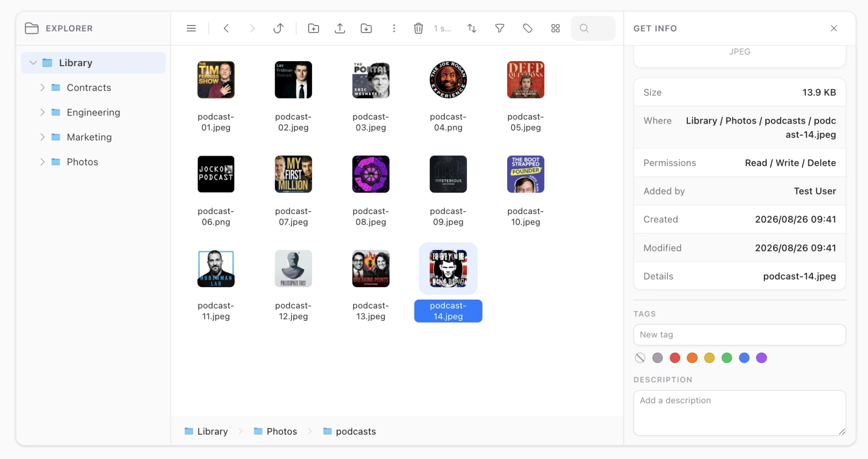Click Photos in the breadcrumb bar
Image resolution: width=868 pixels, height=459 pixels.
(276, 431)
